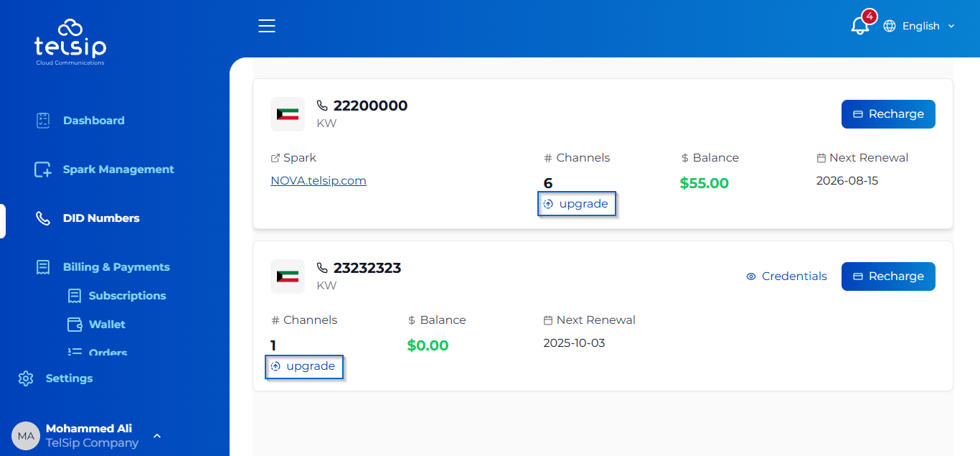Click the globe language icon

pos(890,26)
